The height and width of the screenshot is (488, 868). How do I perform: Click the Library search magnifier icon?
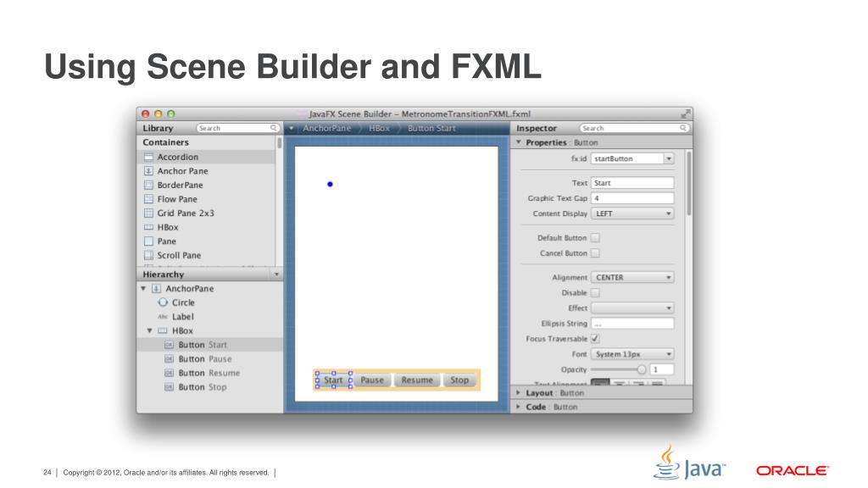point(274,128)
